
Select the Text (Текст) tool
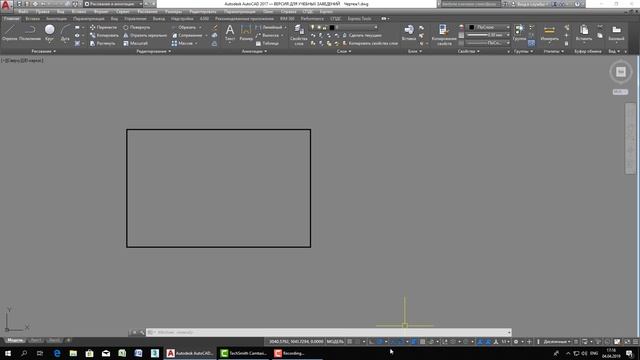tap(230, 32)
